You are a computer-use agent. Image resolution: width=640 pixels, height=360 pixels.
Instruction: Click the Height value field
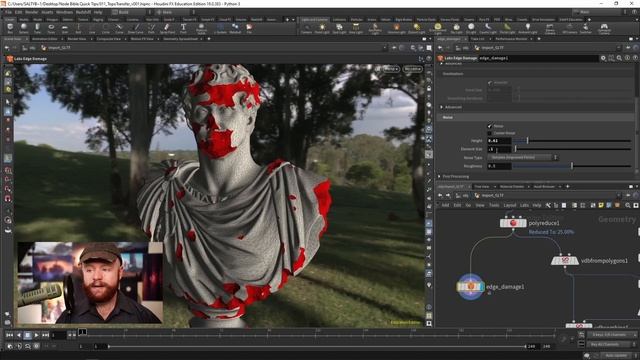[499, 140]
